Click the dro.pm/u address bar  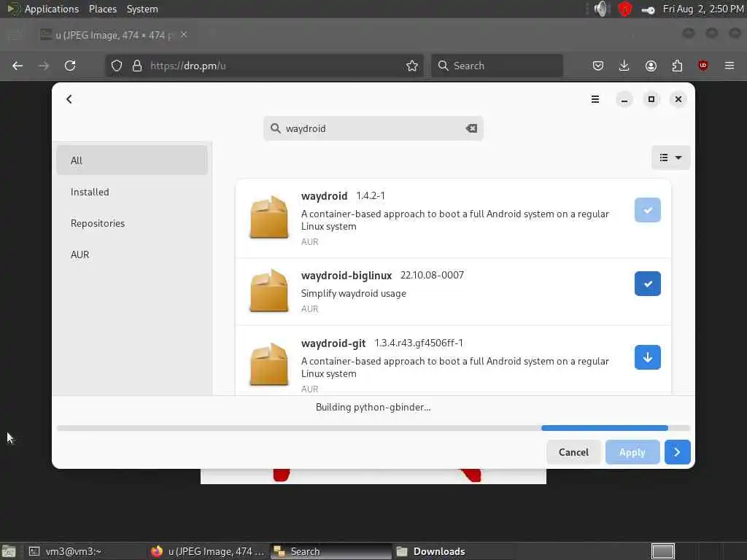pos(266,66)
